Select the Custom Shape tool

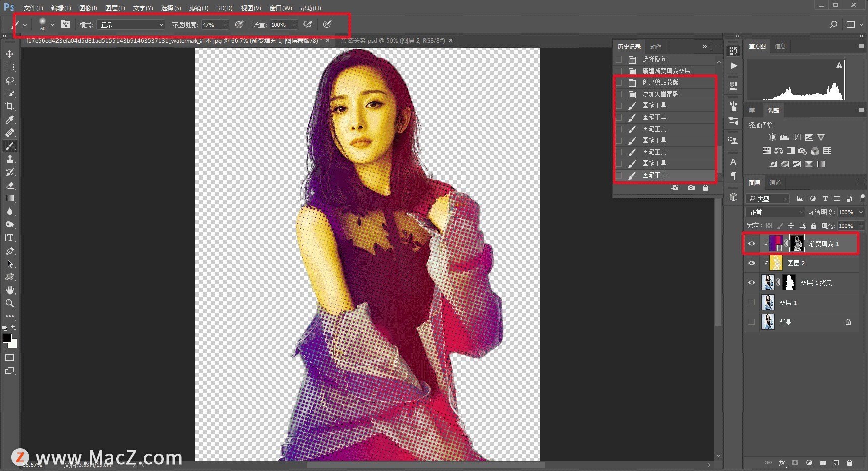pyautogui.click(x=10, y=277)
